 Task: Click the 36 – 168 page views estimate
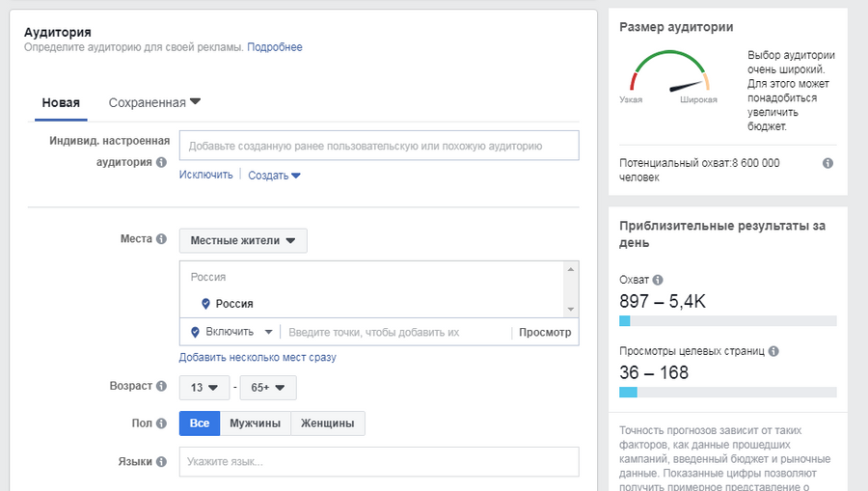tap(654, 372)
